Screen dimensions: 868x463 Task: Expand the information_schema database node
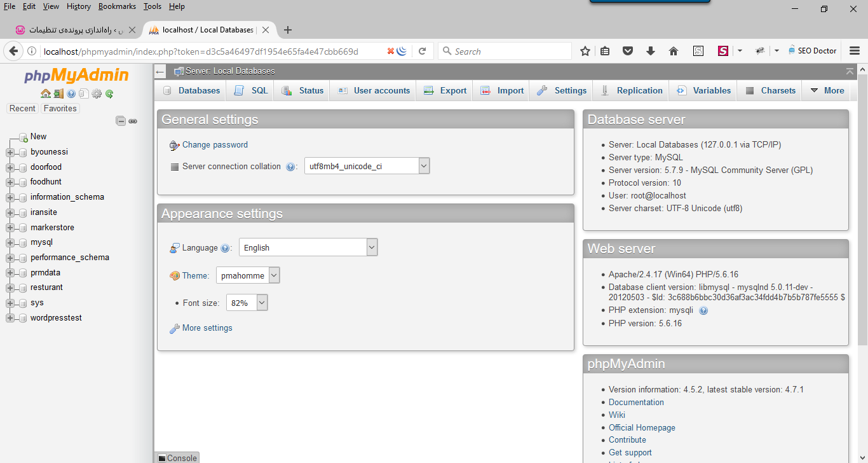click(10, 197)
